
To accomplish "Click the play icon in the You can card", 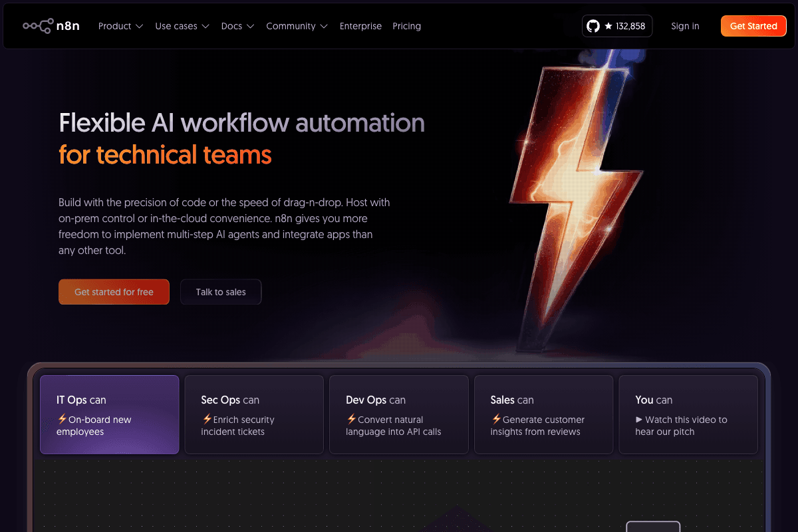I will 640,420.
